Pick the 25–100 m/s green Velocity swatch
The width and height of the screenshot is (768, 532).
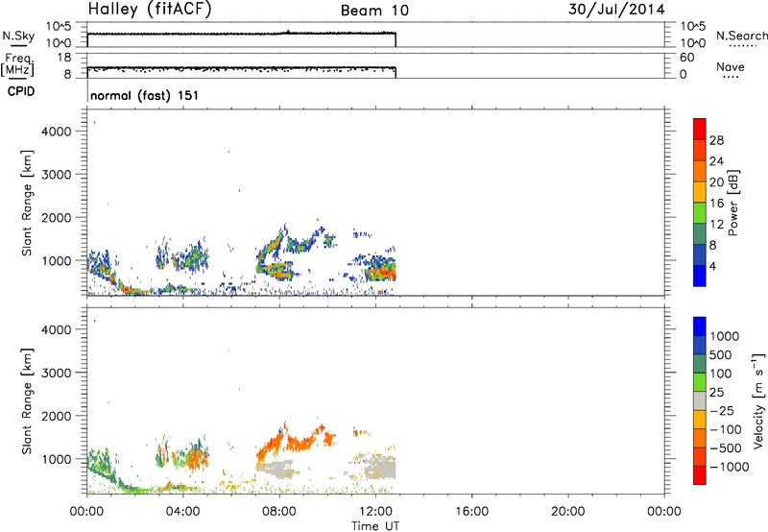pyautogui.click(x=700, y=382)
